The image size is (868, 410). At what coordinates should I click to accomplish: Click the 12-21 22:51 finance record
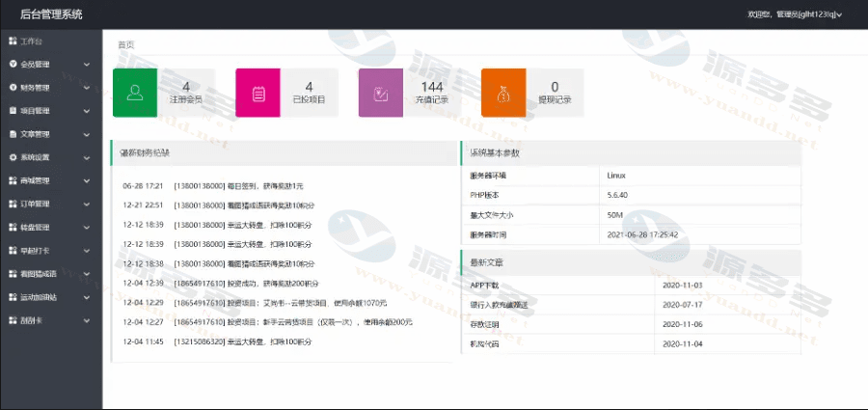[219, 205]
